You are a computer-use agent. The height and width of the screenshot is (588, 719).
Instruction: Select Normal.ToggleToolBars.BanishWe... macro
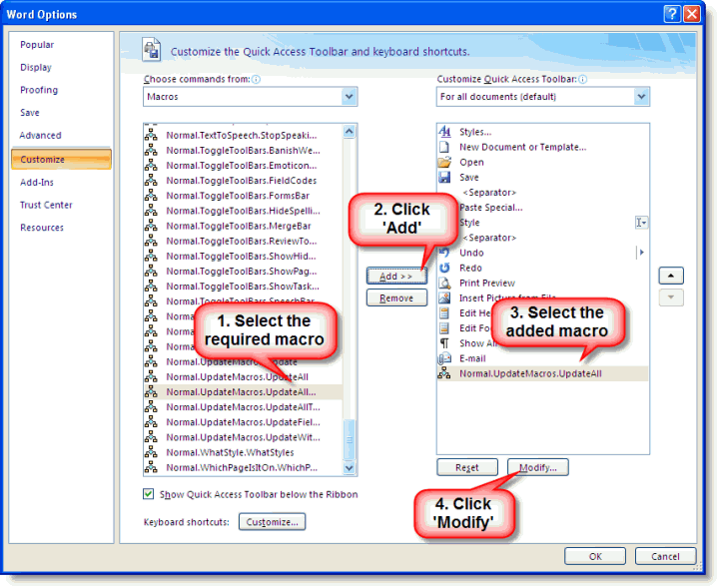tap(244, 150)
